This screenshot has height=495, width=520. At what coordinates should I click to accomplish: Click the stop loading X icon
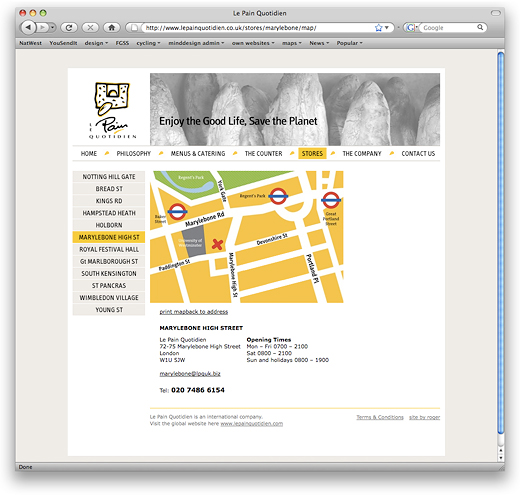pos(90,28)
